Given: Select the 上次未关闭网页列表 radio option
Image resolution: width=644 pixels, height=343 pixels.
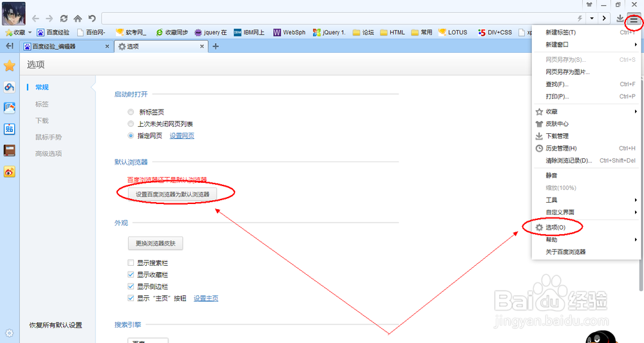Looking at the screenshot, I should pyautogui.click(x=131, y=124).
